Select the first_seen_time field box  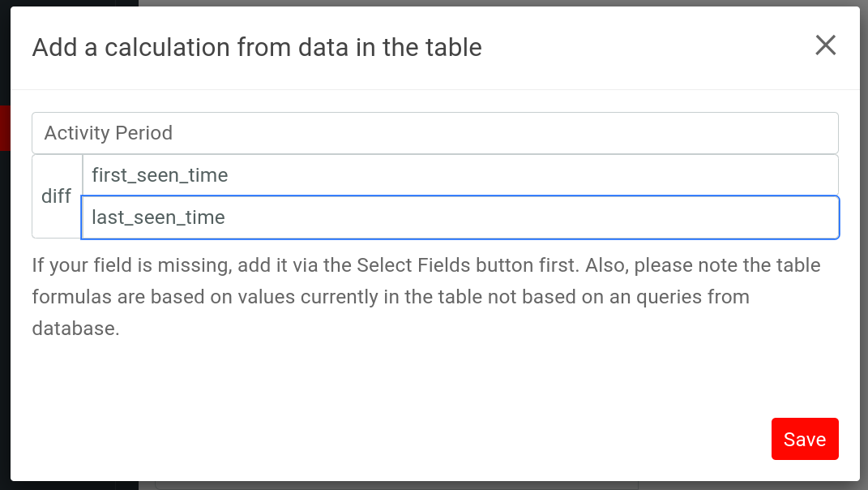click(460, 175)
